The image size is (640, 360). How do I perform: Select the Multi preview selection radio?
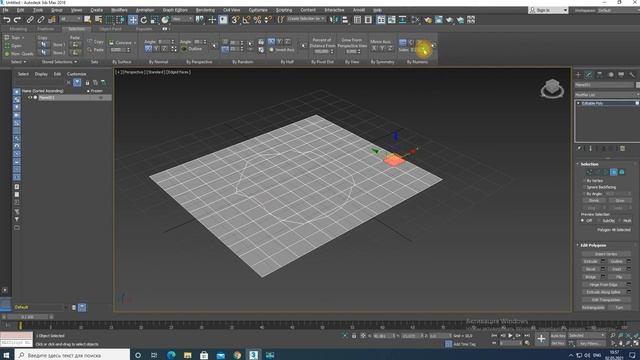pos(620,220)
